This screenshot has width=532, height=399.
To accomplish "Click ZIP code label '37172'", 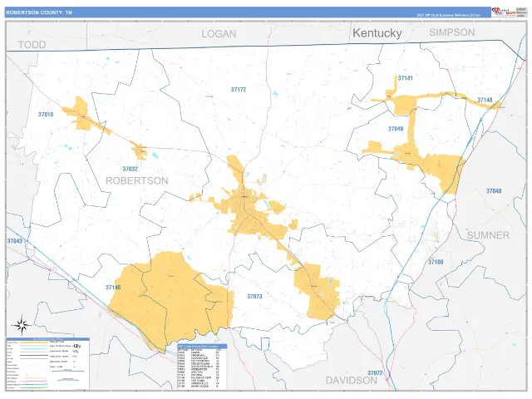I will (239, 90).
